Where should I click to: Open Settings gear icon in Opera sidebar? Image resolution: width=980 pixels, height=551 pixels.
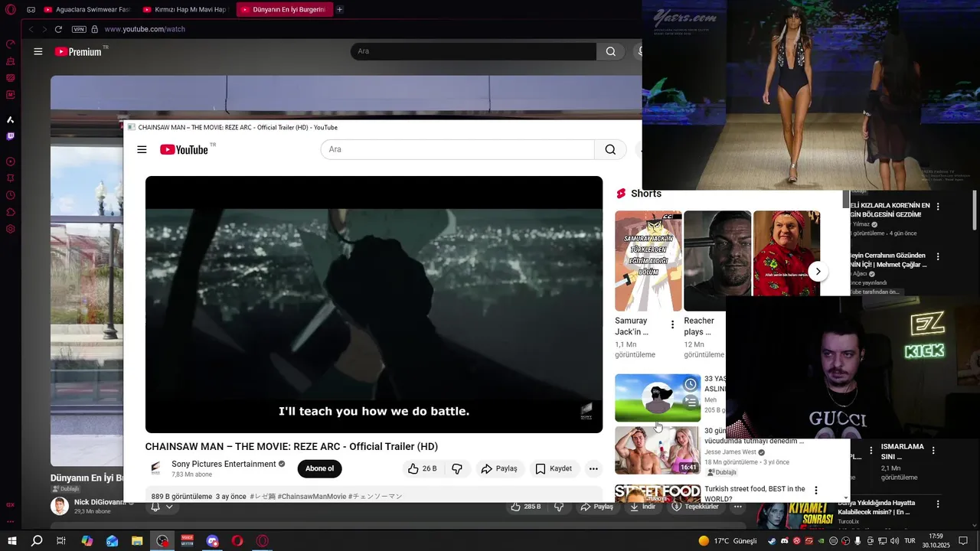pyautogui.click(x=10, y=229)
